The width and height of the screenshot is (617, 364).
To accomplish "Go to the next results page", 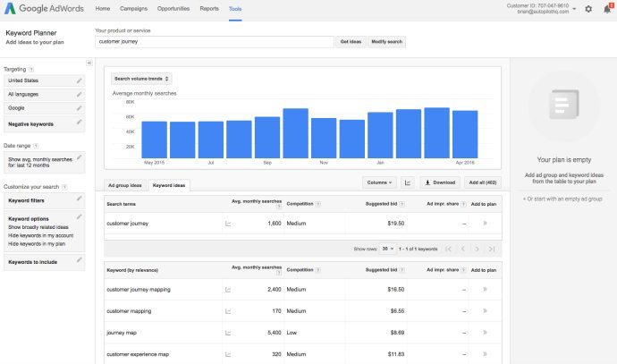I will click(477, 250).
